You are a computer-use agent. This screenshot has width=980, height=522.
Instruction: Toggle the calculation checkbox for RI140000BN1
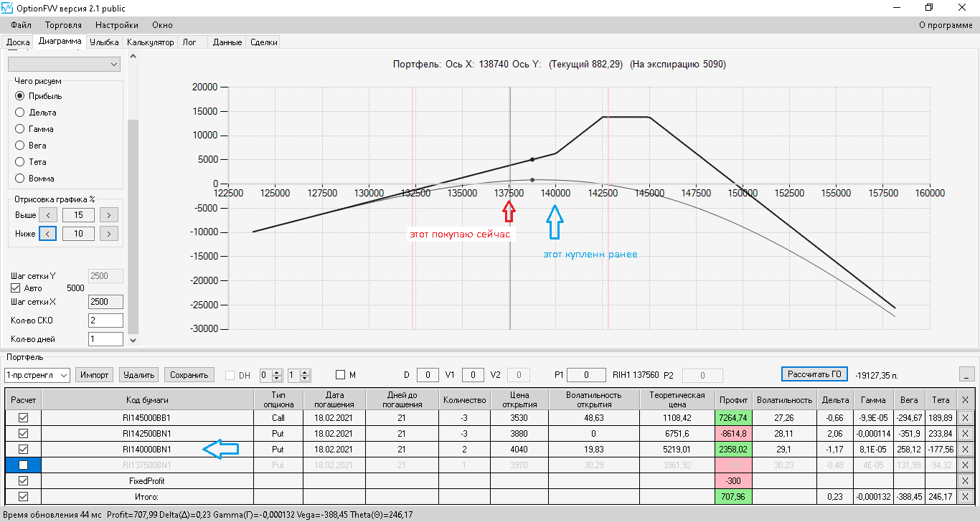point(23,449)
